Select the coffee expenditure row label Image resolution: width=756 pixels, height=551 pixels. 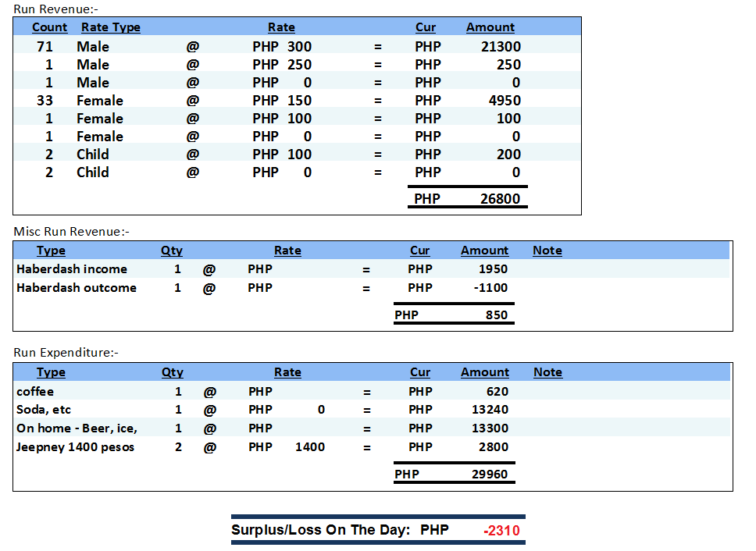[35, 392]
